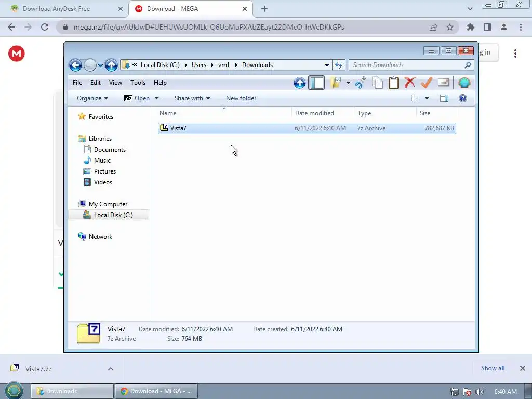Open Chrome extensions puzzle icon
Viewport: 532px width, 399px height.
coord(470,27)
